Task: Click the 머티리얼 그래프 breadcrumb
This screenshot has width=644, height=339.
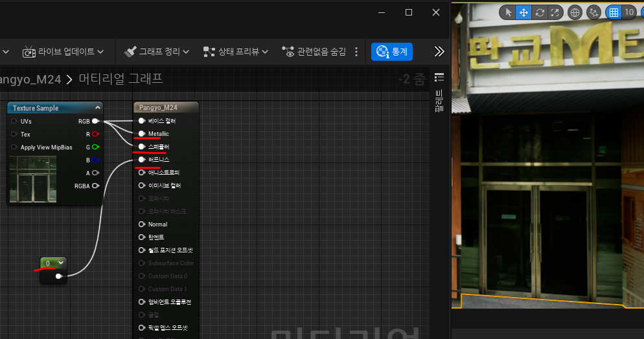Action: click(x=121, y=78)
